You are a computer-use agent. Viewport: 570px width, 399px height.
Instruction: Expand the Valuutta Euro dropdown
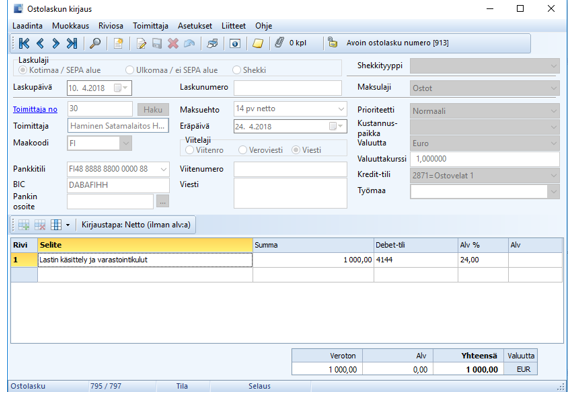coord(553,143)
